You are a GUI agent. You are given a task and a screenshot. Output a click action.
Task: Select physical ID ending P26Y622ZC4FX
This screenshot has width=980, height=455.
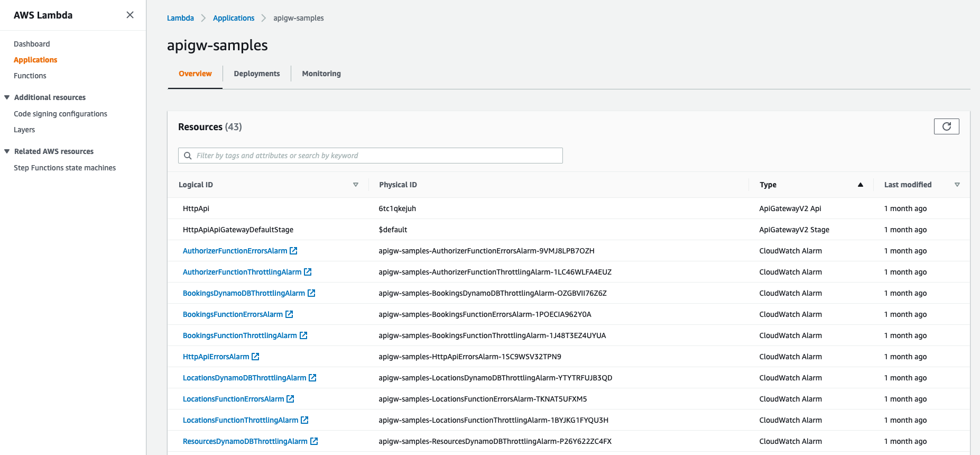495,441
